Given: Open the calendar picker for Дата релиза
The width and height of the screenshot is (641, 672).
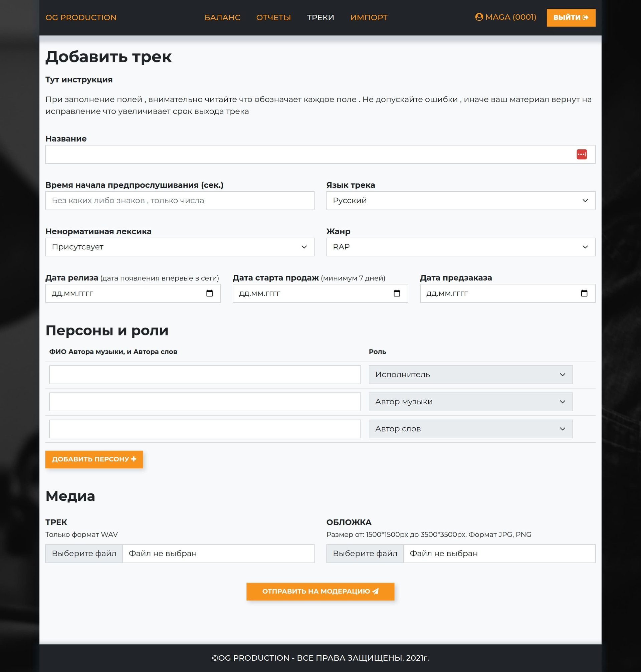Looking at the screenshot, I should 209,293.
